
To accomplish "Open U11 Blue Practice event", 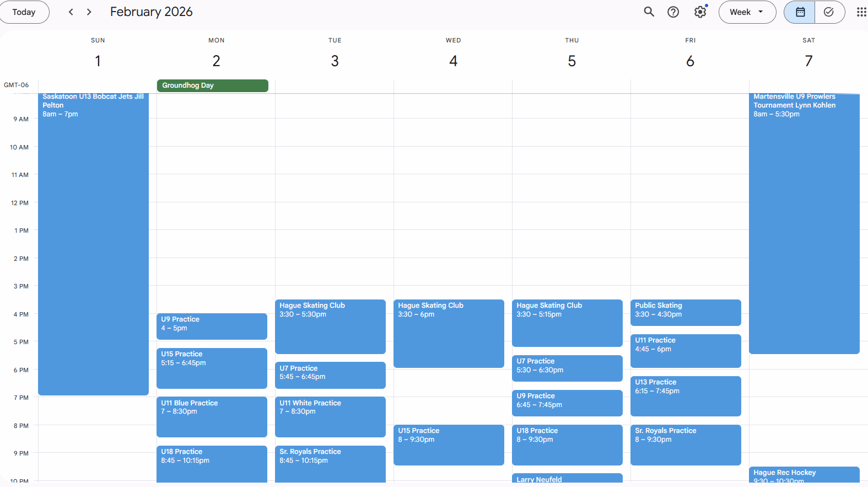I will click(212, 416).
